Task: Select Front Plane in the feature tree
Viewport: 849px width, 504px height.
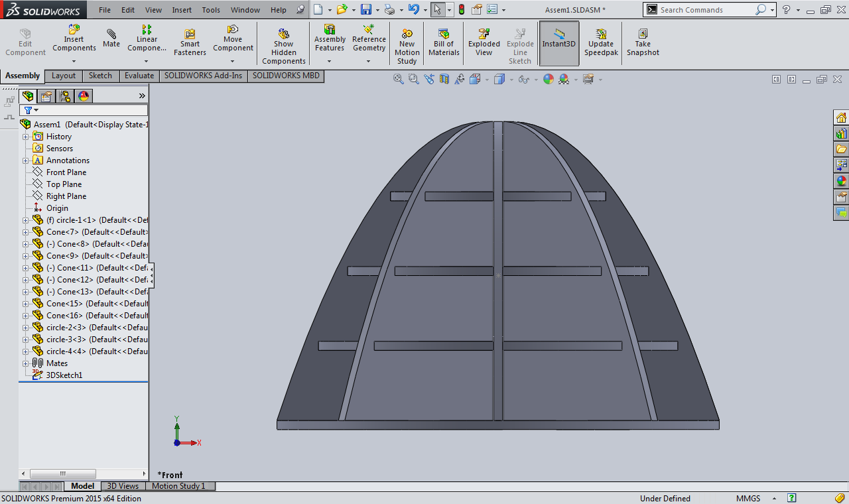Action: click(x=66, y=172)
